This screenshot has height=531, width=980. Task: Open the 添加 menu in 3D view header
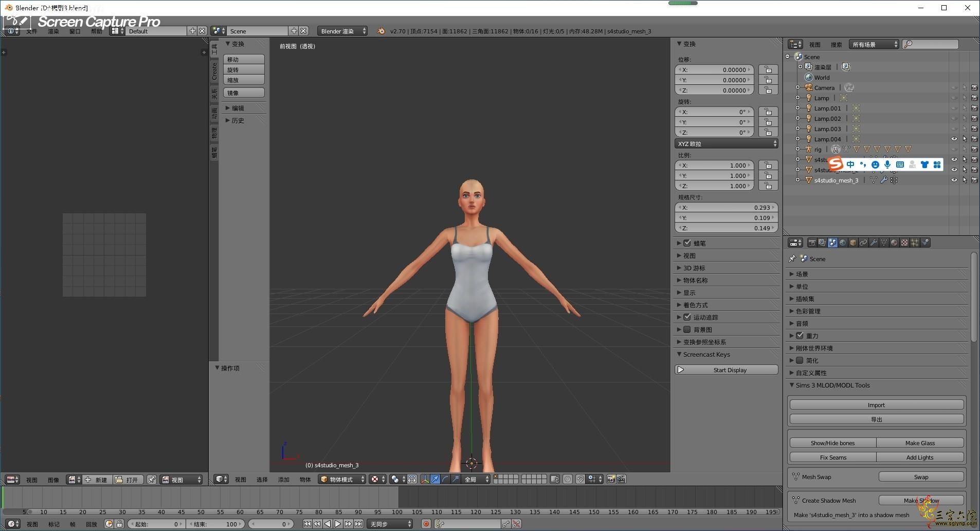284,480
